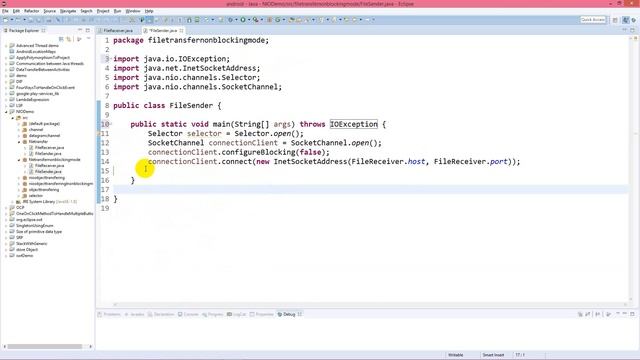Open the Edit menu
640x360 pixels.
(x=16, y=11)
